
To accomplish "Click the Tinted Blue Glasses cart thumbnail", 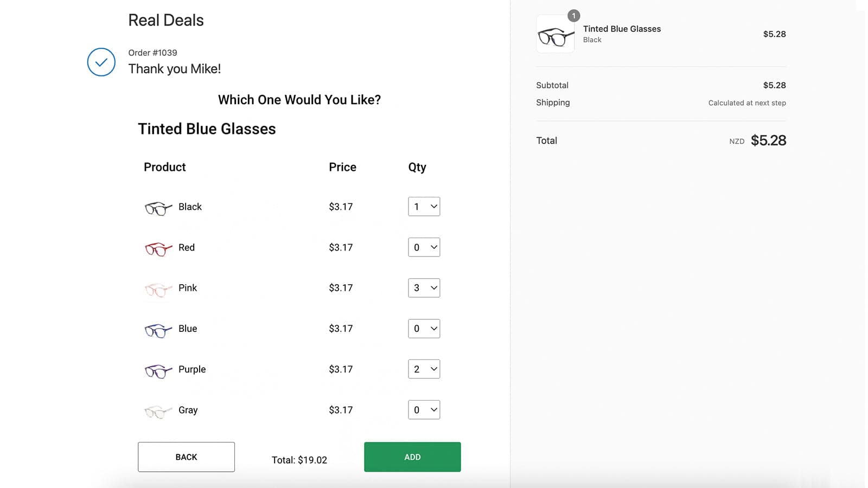I will [555, 34].
